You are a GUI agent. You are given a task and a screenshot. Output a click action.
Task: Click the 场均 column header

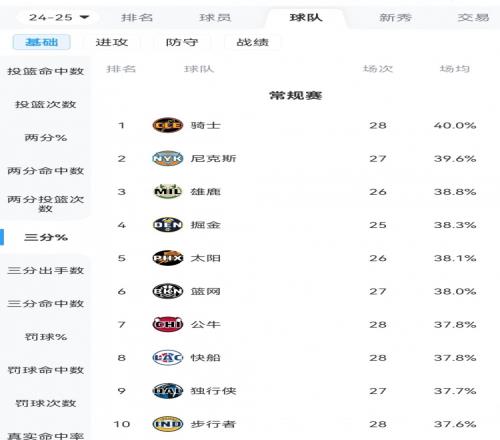455,69
